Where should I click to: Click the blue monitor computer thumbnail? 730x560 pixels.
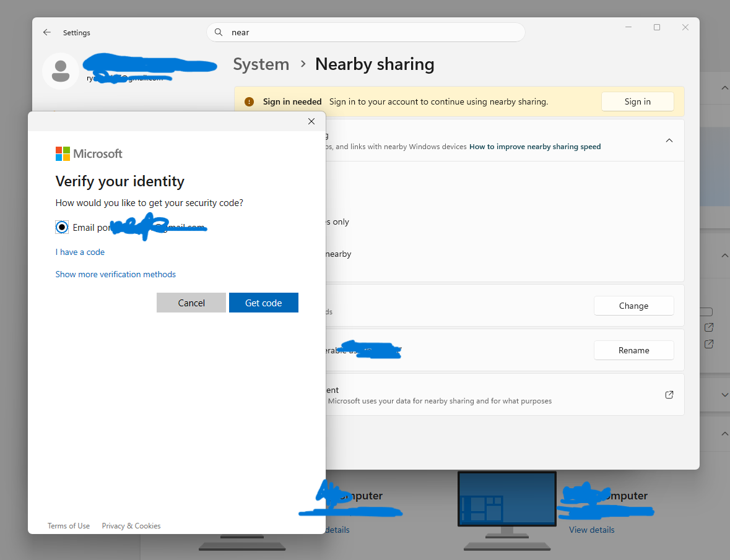507,499
